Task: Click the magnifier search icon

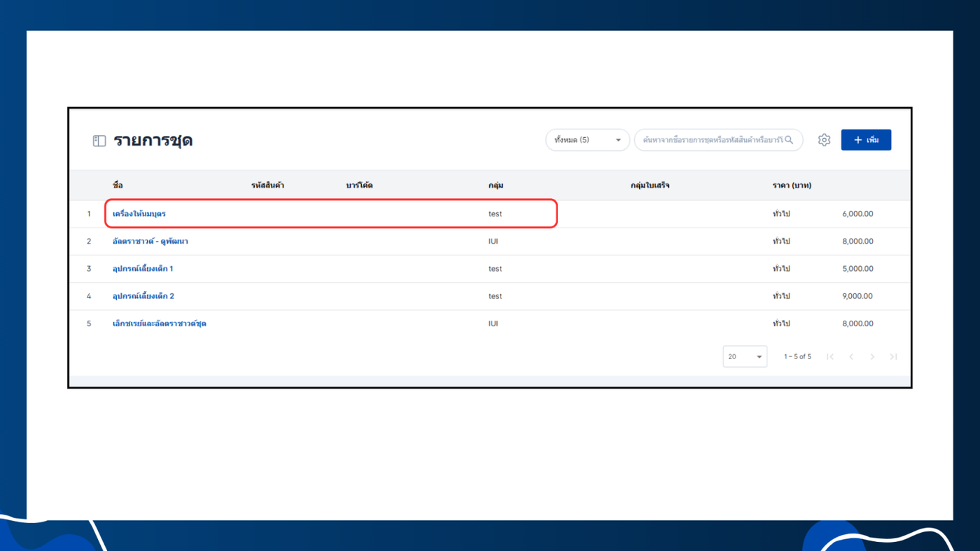Action: pyautogui.click(x=789, y=140)
